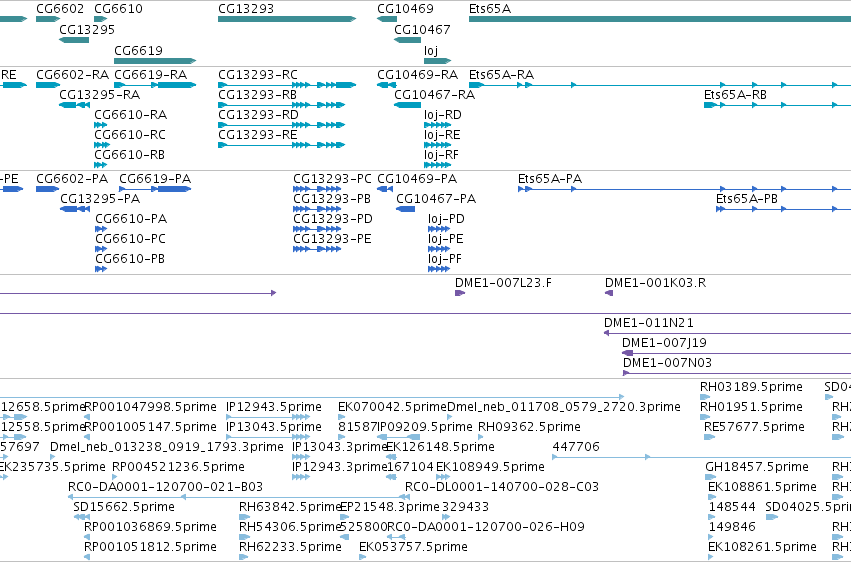Select BAC end DME1-007L23.F
The height and width of the screenshot is (562, 851).
(460, 293)
